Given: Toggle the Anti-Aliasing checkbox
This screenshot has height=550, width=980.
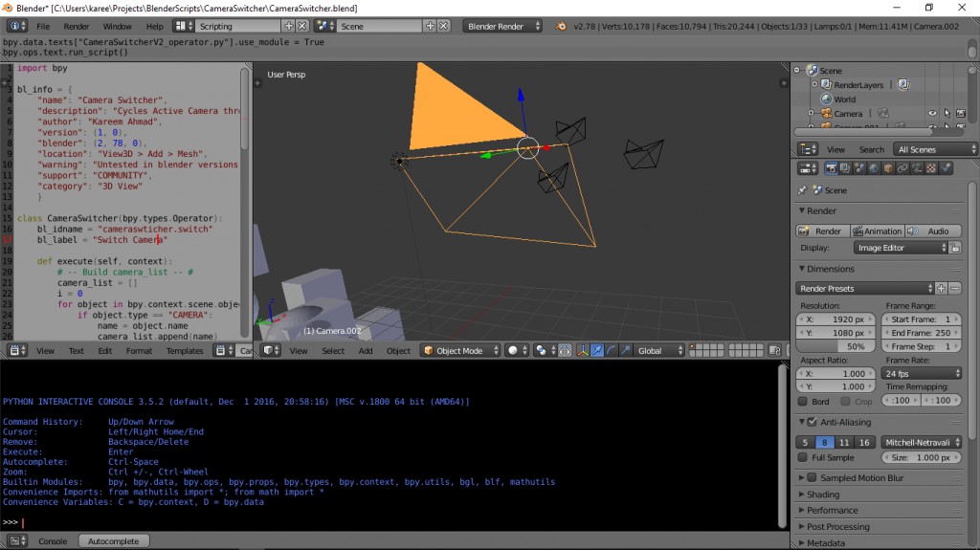Looking at the screenshot, I should (x=812, y=422).
